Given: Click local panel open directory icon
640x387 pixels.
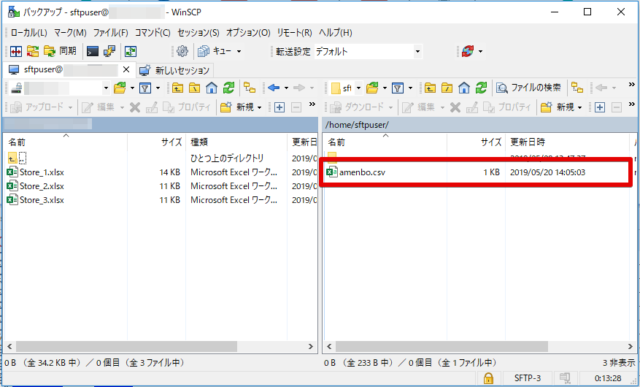Looking at the screenshot, I should click(120, 88).
